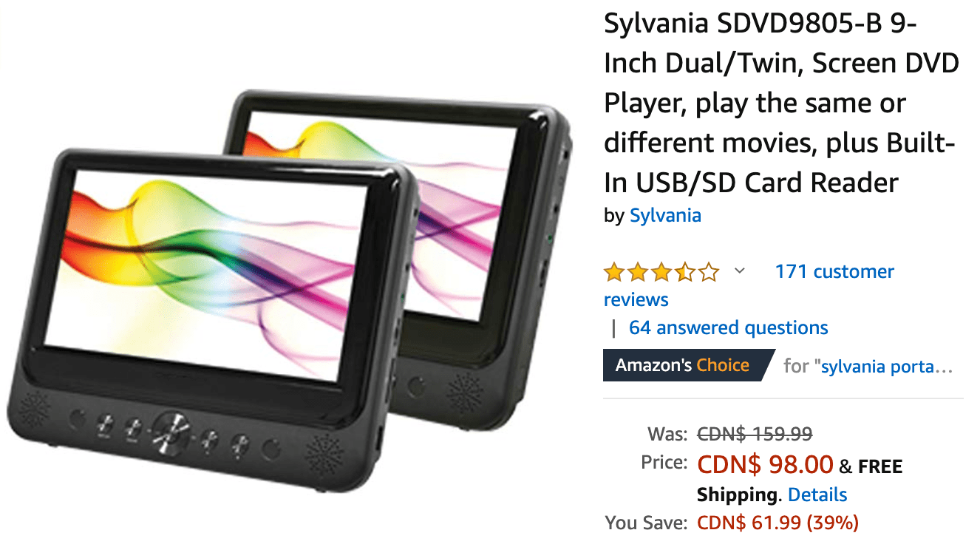
Task: Click the CDN$ 98.00 price
Action: 766,464
